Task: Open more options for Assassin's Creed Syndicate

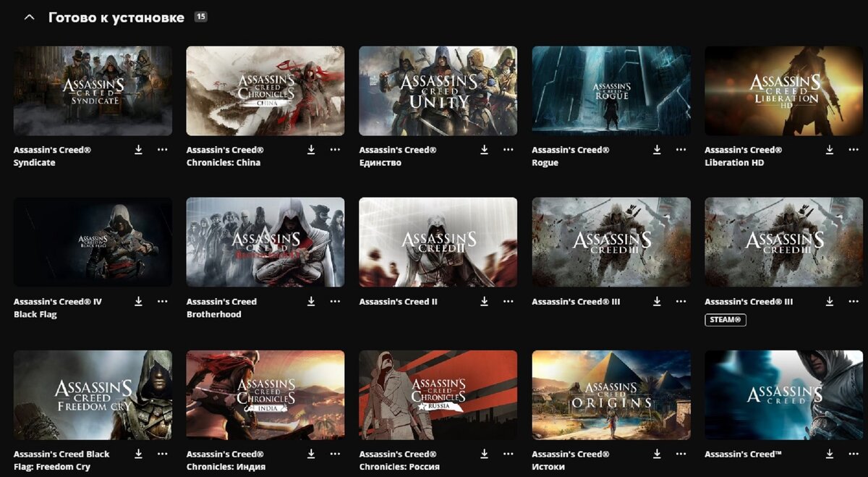Action: pyautogui.click(x=162, y=149)
